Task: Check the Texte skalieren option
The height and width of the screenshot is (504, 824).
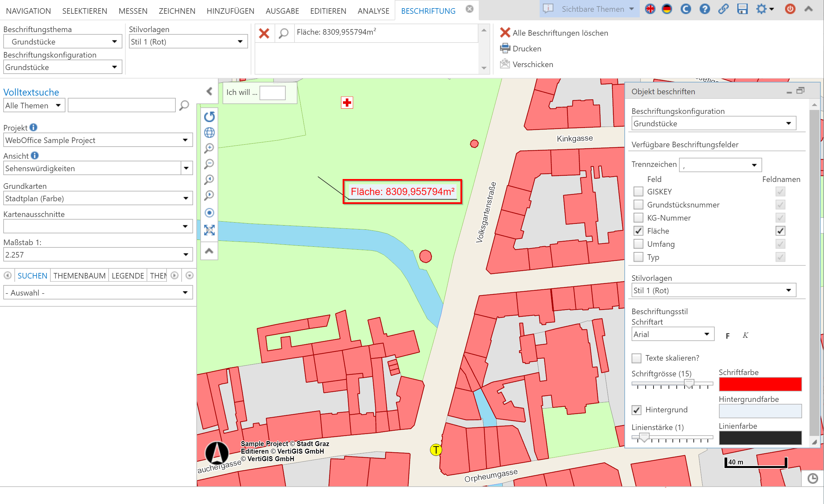Action: click(636, 358)
